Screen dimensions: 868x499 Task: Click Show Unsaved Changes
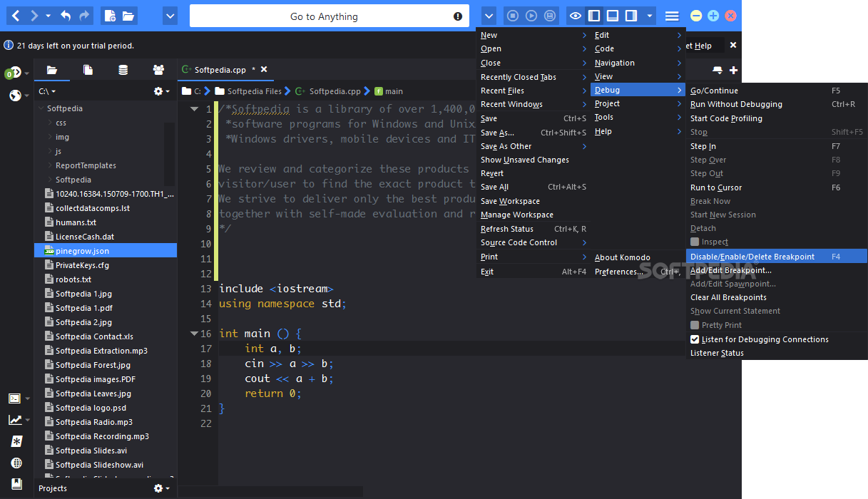point(533,160)
